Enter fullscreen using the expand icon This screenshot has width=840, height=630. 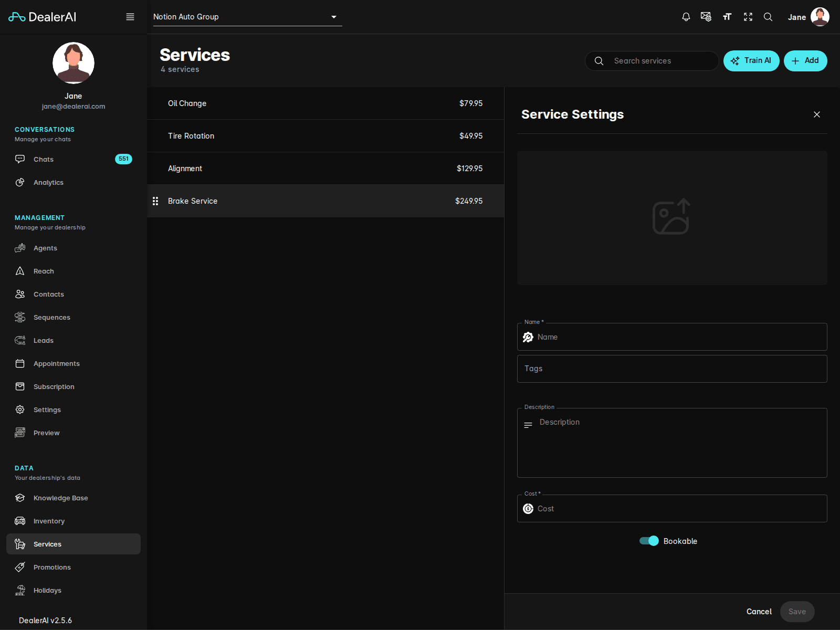tap(748, 17)
